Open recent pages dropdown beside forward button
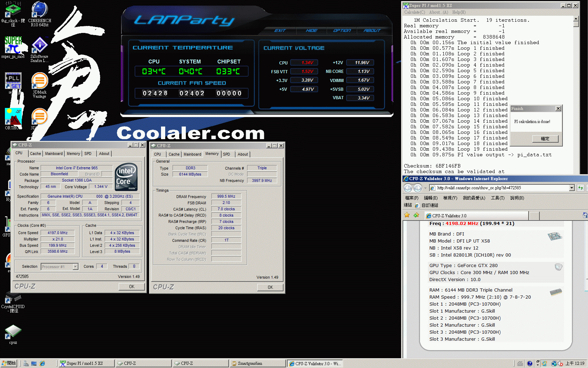Viewport: 588px width, 368px height. 425,188
